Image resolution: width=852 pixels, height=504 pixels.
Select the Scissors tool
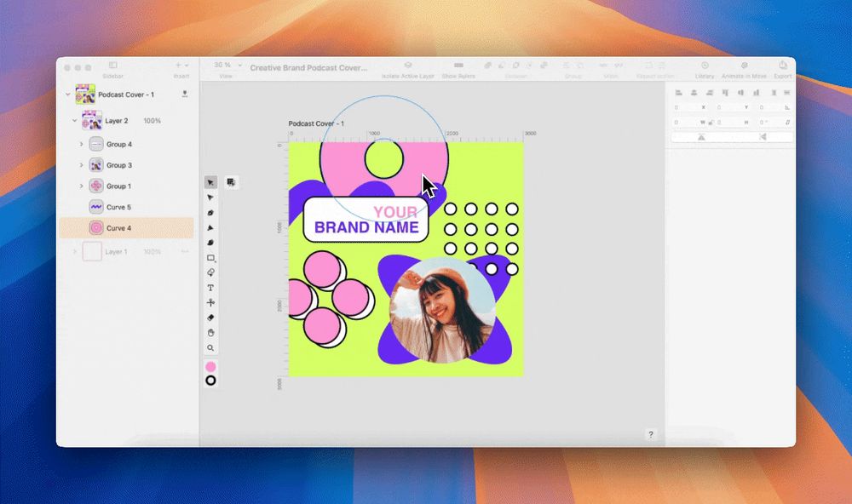[210, 302]
